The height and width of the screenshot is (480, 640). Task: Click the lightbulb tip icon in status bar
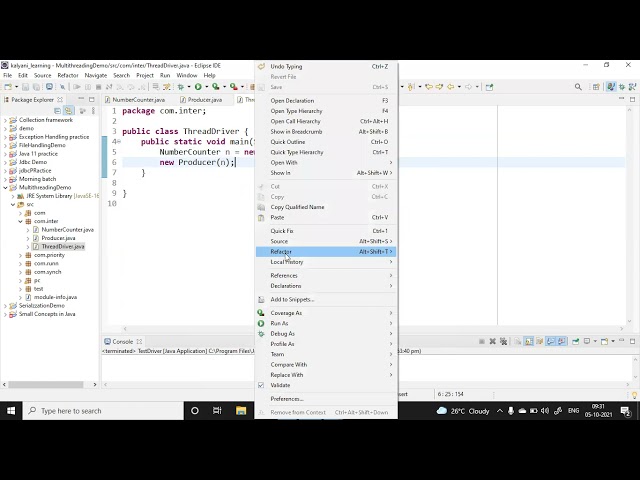coord(635,395)
